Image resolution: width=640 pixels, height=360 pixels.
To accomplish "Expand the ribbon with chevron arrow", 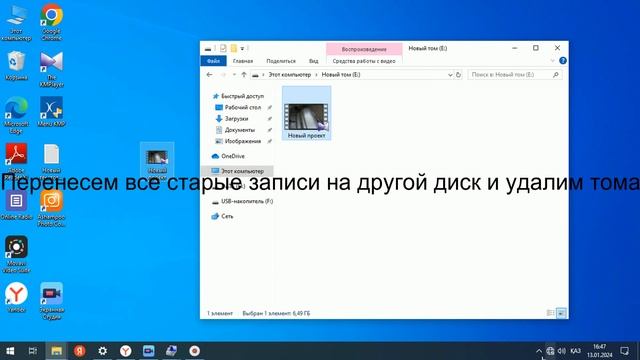I will (553, 61).
